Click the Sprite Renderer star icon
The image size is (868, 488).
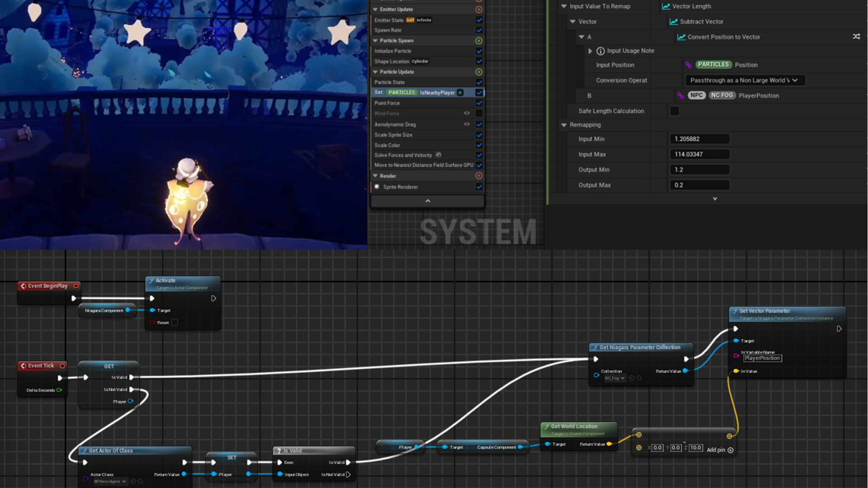tap(377, 187)
